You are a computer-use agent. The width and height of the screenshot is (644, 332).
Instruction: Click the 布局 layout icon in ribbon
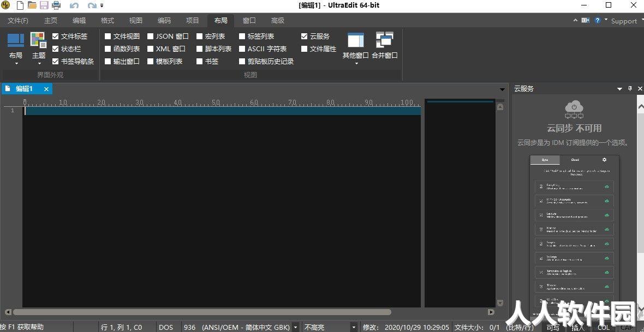[16, 41]
